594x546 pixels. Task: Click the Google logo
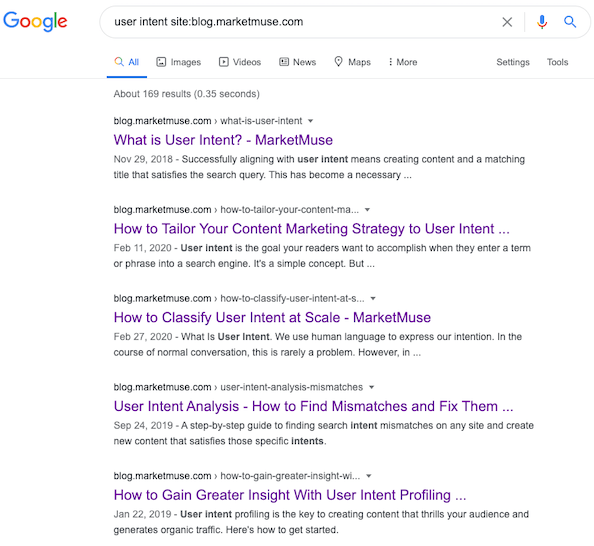click(x=35, y=21)
